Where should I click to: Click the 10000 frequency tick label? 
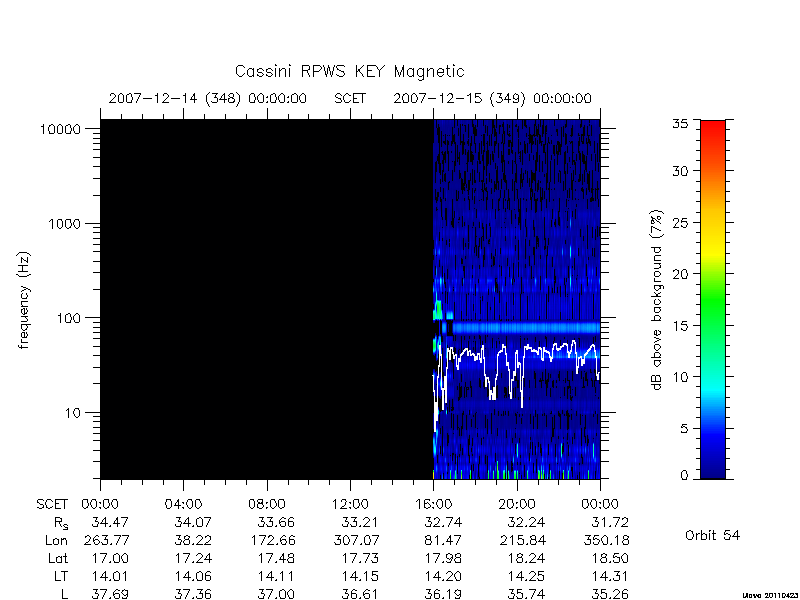[61, 130]
